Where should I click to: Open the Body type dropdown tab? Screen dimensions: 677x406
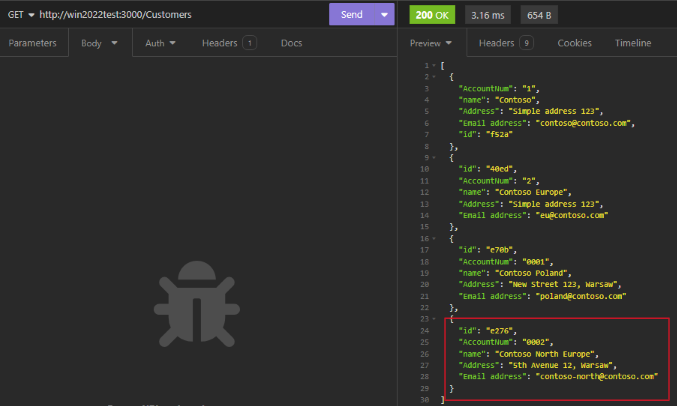[x=99, y=43]
